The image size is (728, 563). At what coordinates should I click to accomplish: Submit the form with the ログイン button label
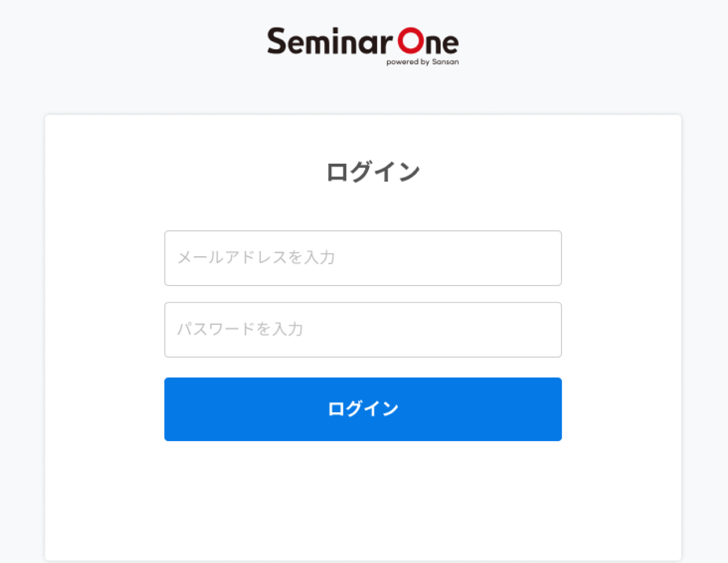point(363,409)
